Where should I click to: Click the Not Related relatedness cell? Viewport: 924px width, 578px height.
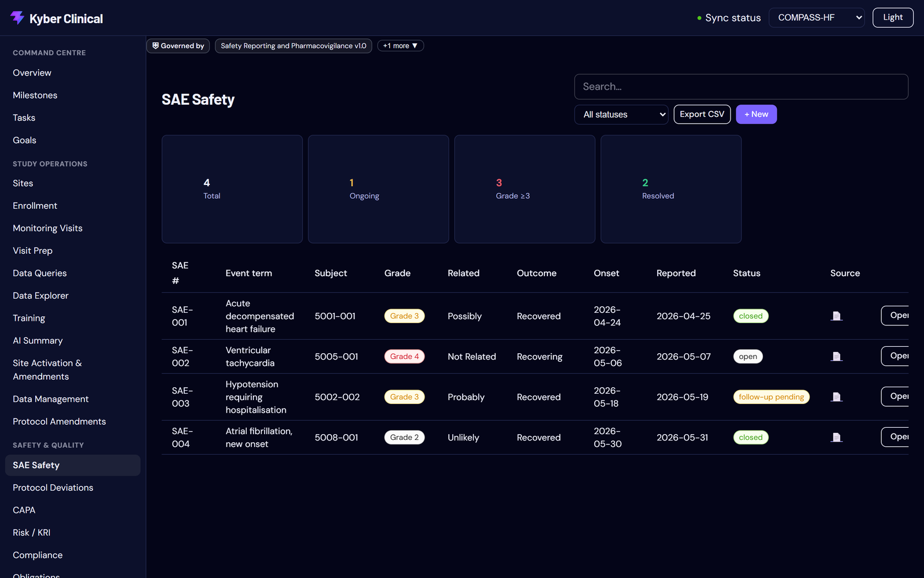tap(472, 357)
